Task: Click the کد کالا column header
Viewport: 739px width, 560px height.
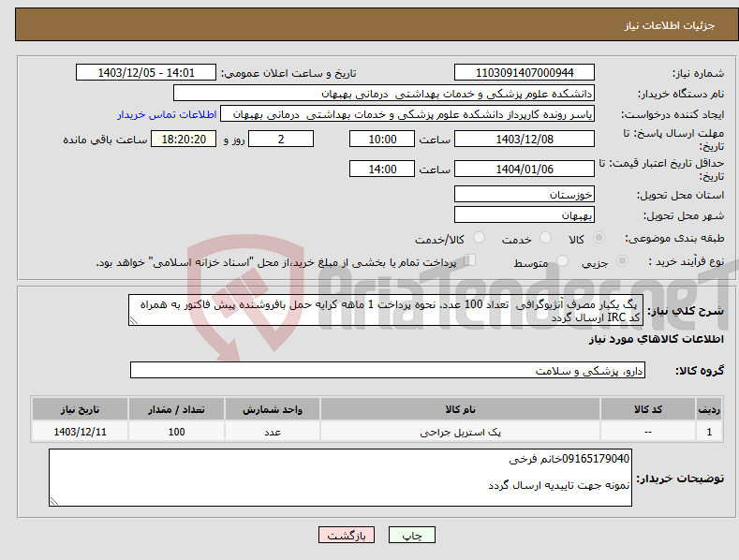Action: point(648,409)
